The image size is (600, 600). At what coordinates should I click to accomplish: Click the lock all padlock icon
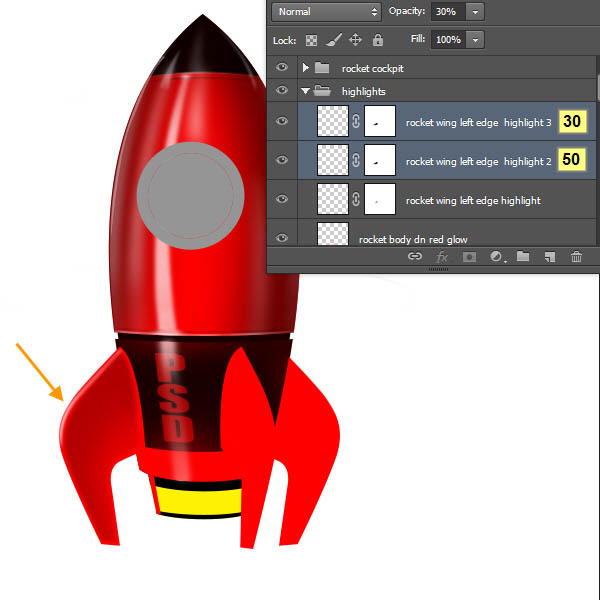(x=378, y=40)
